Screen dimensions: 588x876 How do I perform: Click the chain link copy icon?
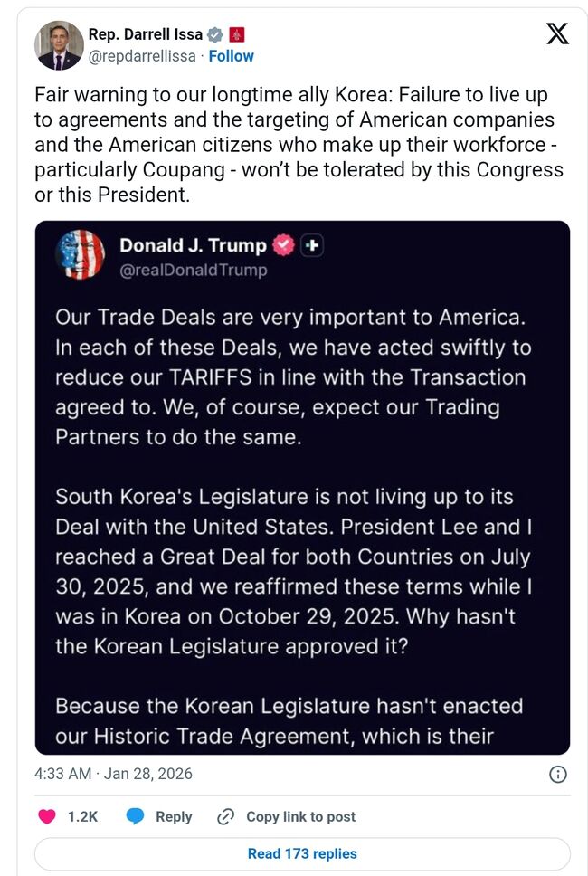[226, 816]
